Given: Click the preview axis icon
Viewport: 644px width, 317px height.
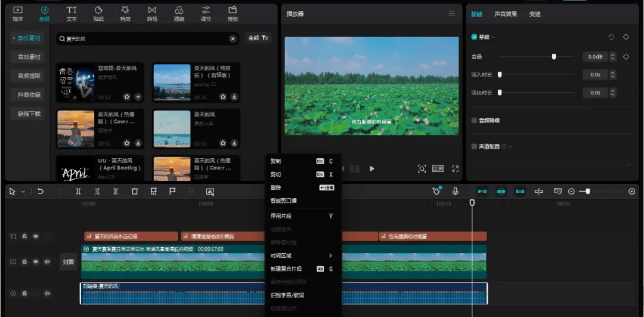Looking at the screenshot, I should (558, 191).
